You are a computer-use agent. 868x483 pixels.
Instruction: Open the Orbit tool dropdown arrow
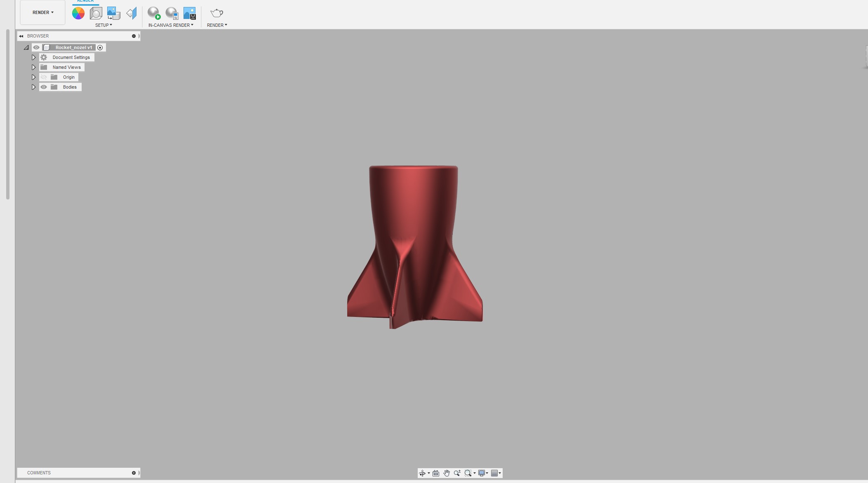[x=429, y=473]
